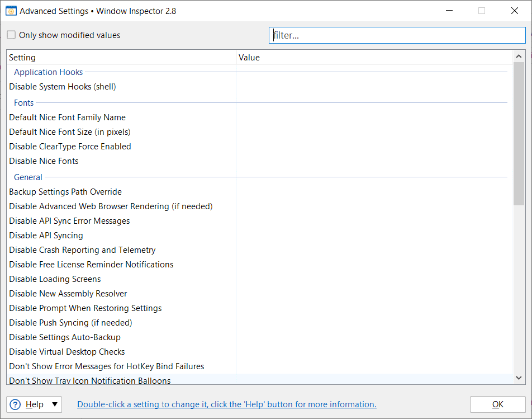Click the OK button
The image size is (532, 419).
click(497, 404)
